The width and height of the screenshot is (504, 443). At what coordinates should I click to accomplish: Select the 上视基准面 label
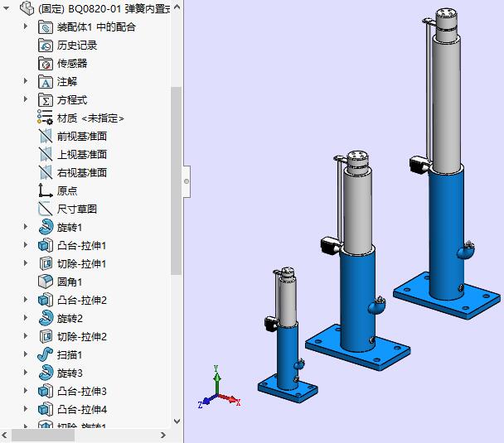click(x=82, y=155)
